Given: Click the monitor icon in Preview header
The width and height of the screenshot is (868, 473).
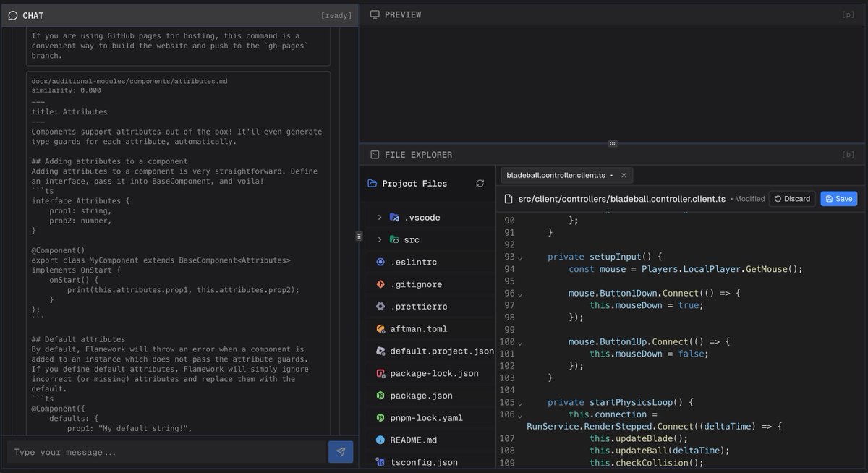Looking at the screenshot, I should (375, 14).
